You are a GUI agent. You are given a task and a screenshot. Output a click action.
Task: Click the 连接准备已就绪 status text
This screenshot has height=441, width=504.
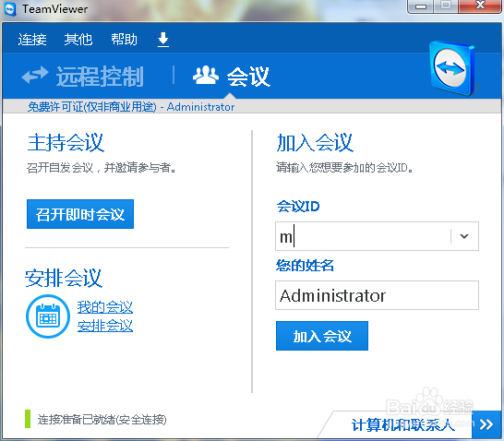pos(102,420)
